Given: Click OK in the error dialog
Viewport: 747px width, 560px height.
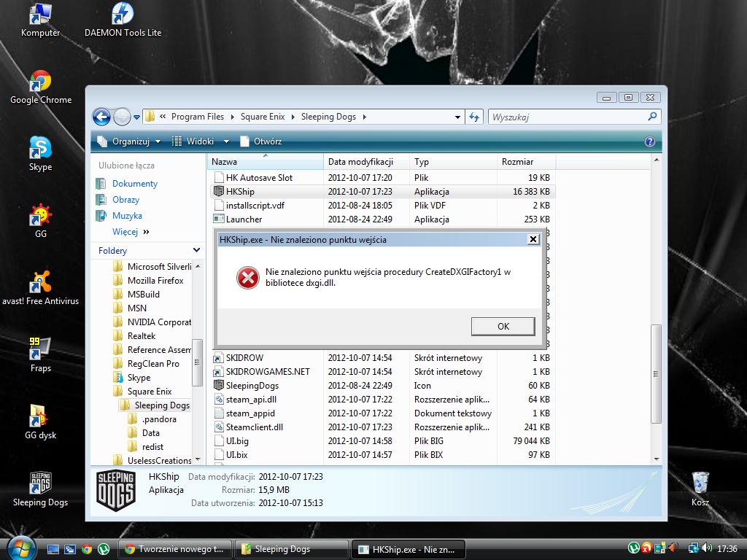Looking at the screenshot, I should click(503, 326).
